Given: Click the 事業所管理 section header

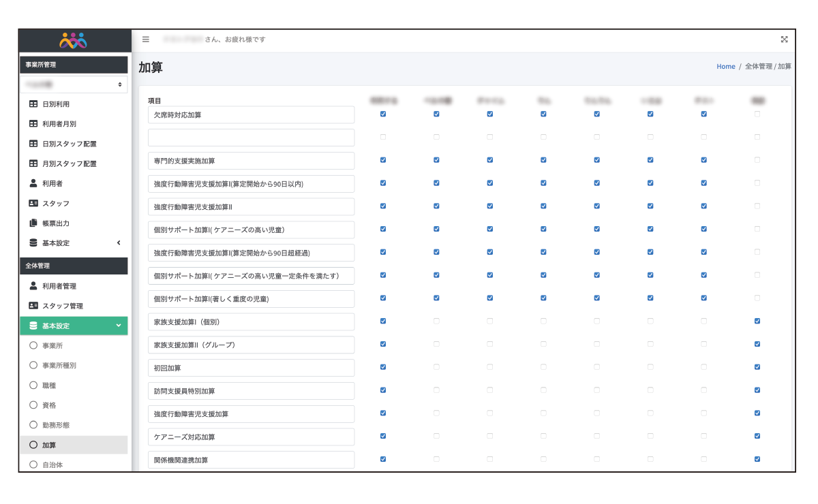Looking at the screenshot, I should 74,65.
